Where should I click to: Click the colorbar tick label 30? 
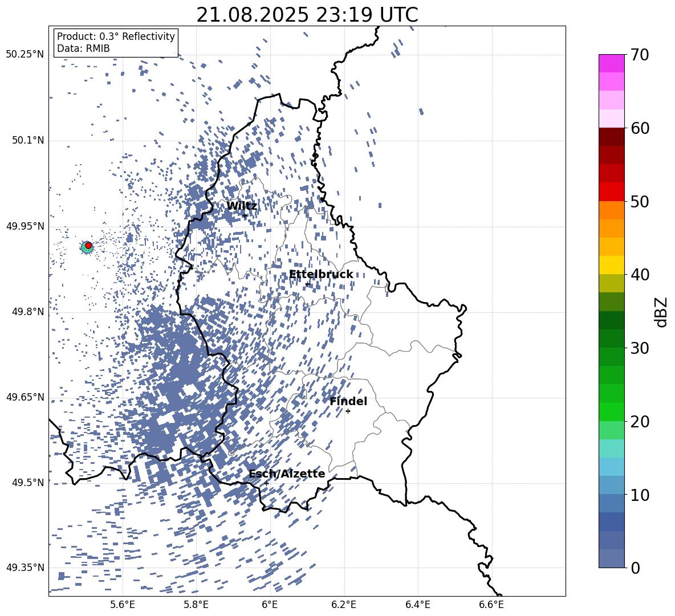[x=640, y=348]
